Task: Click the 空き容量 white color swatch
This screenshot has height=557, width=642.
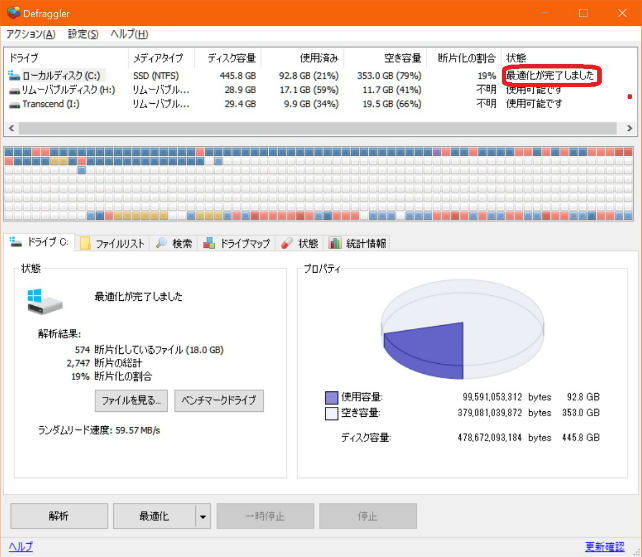Action: [332, 413]
